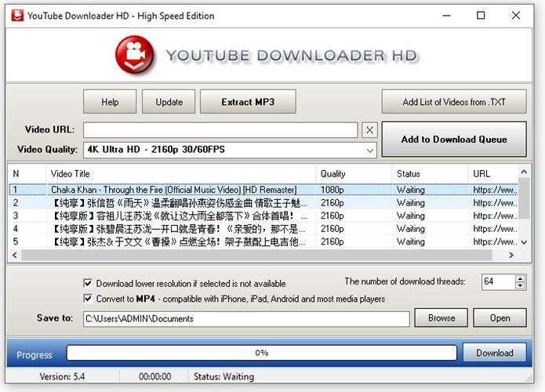Click the horizontal scroll left arrow

coord(15,255)
